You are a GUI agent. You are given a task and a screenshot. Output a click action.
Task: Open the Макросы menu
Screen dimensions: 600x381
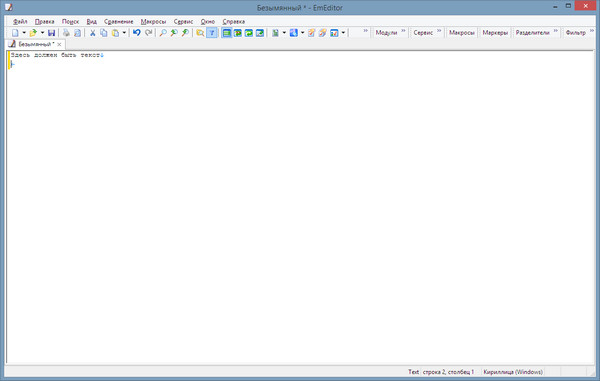153,22
